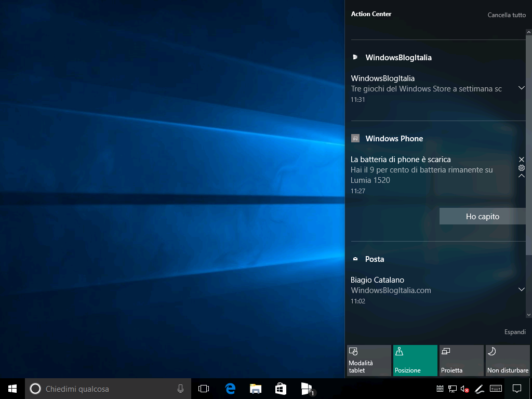The width and height of the screenshot is (532, 399).
Task: Click the WindowsBlogItalia.com mail subject text
Action: click(391, 290)
